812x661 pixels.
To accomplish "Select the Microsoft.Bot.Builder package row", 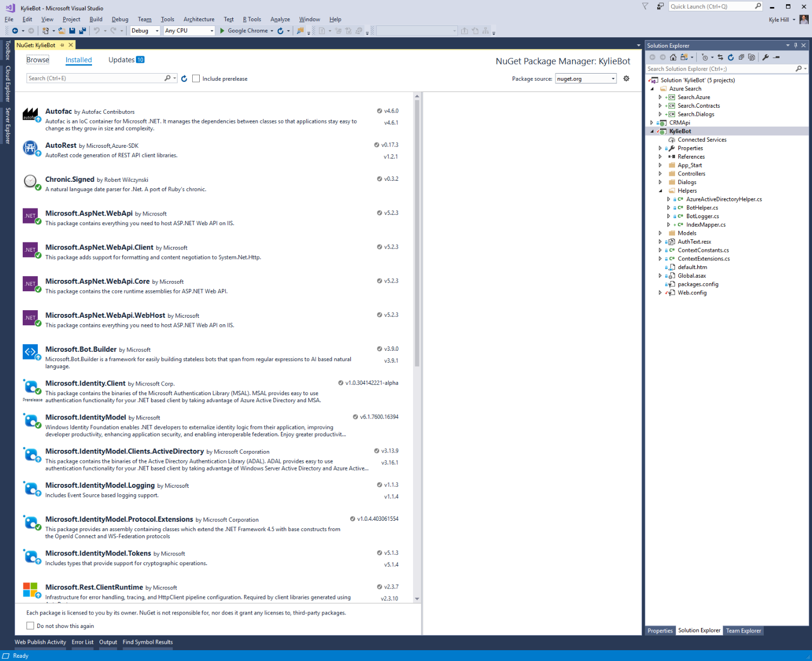I will click(x=213, y=357).
